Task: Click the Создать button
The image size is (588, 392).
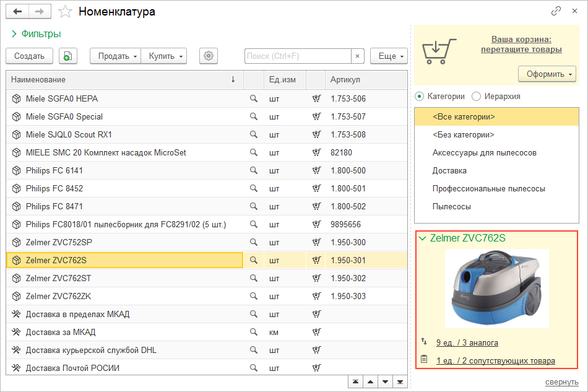Action: [x=29, y=56]
